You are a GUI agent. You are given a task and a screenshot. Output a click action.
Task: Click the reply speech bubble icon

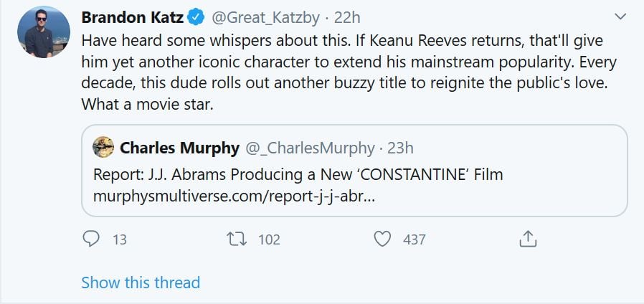tap(91, 239)
